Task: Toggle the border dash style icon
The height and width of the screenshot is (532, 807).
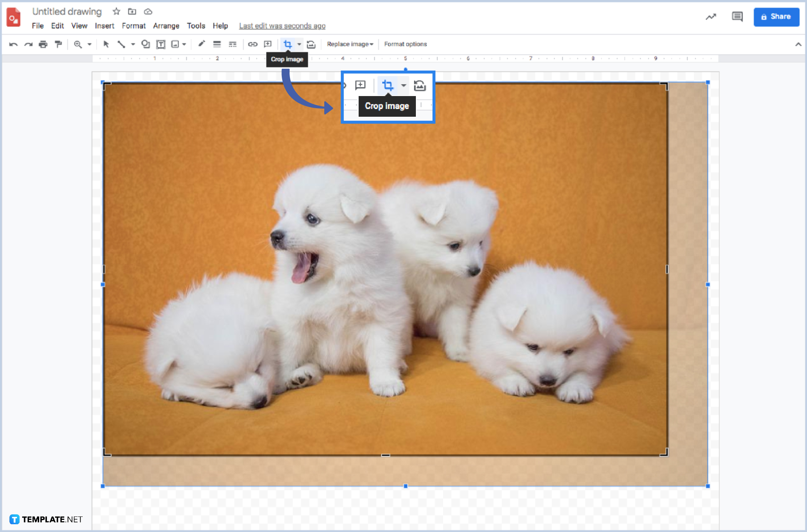Action: tap(233, 44)
